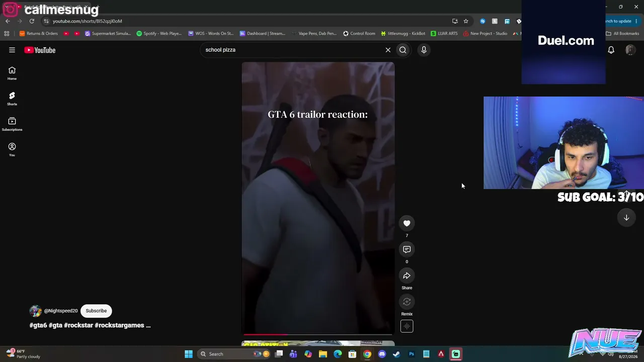Open the YouTube guide hamburger menu
This screenshot has width=644, height=362.
(12, 50)
